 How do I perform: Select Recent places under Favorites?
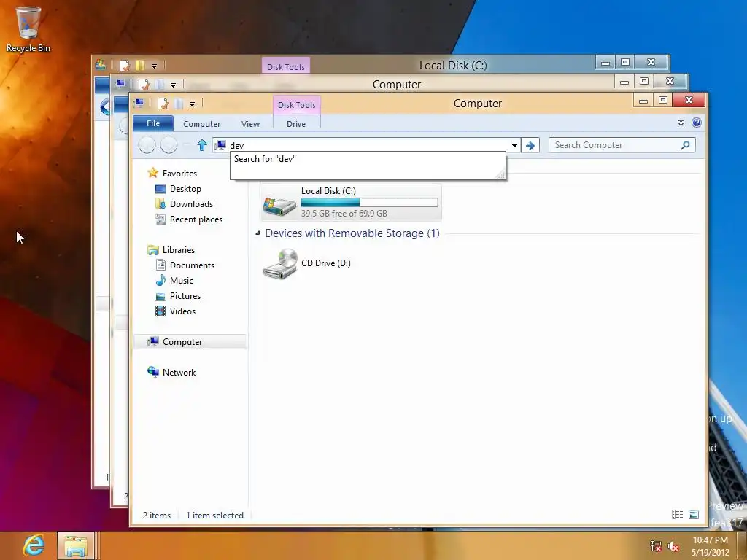[x=196, y=219]
